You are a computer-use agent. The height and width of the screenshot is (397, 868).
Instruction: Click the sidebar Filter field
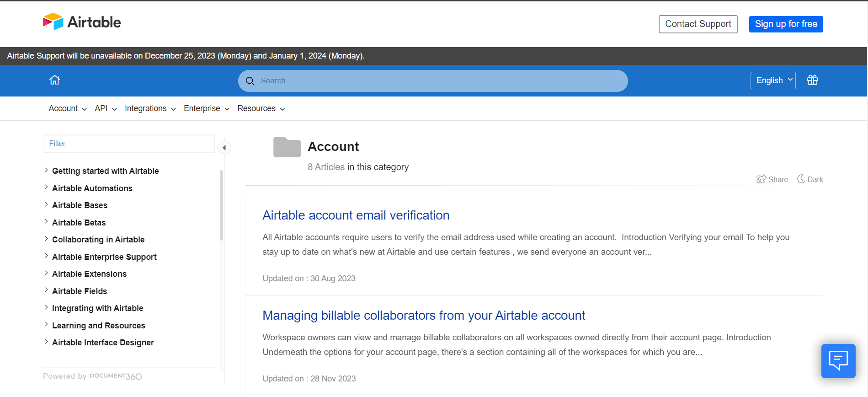click(129, 144)
